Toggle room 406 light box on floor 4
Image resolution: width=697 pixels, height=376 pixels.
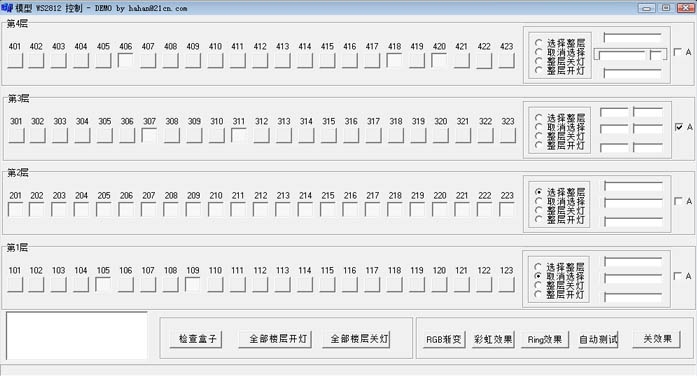(x=126, y=60)
